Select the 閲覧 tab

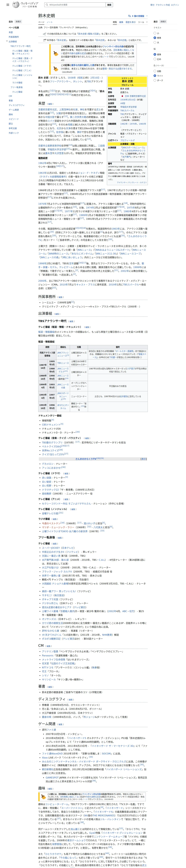(115, 22)
